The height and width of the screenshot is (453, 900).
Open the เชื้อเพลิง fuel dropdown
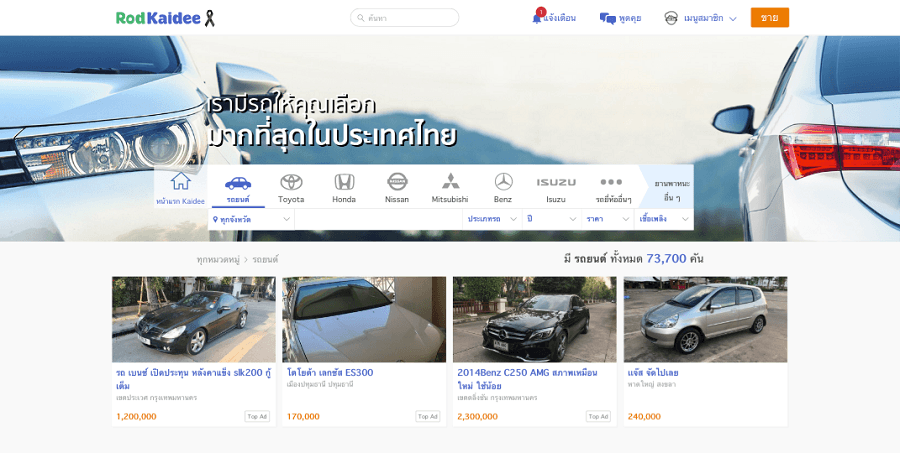click(x=664, y=219)
